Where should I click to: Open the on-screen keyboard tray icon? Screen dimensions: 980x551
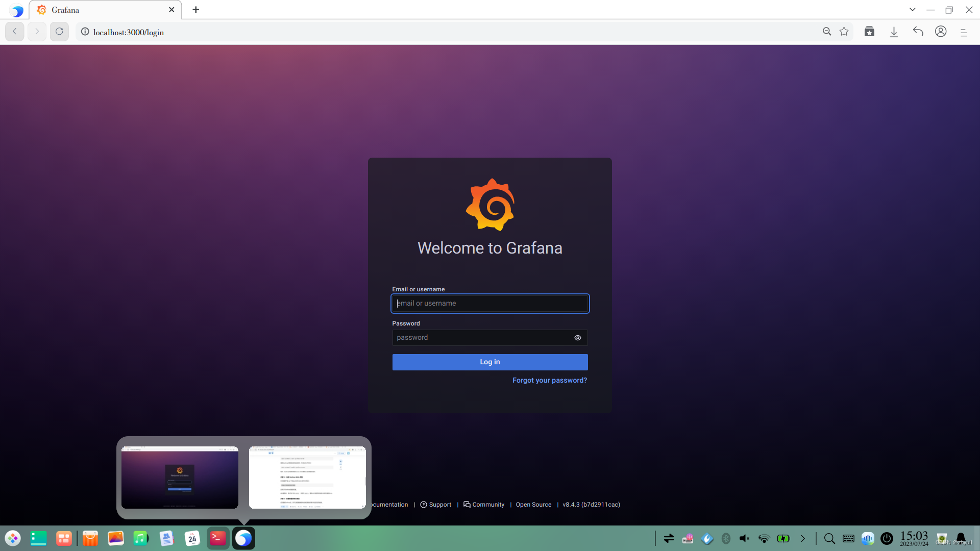[848, 538]
